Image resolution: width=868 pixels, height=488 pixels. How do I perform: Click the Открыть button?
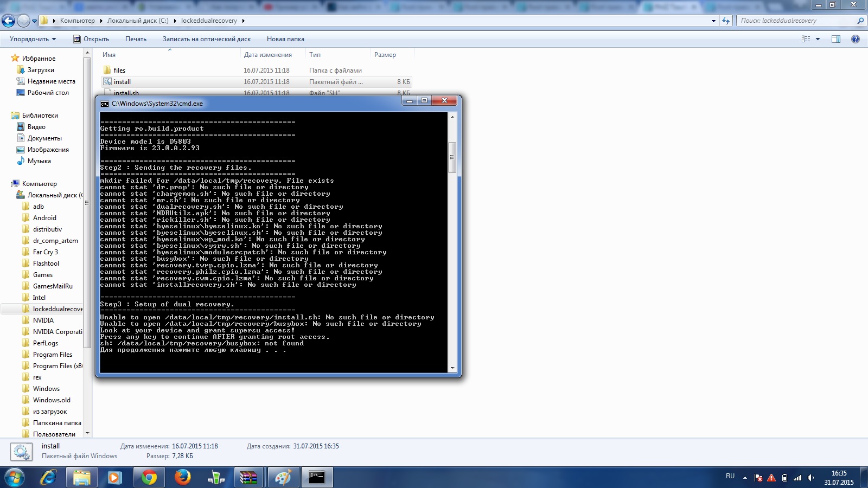tap(91, 39)
